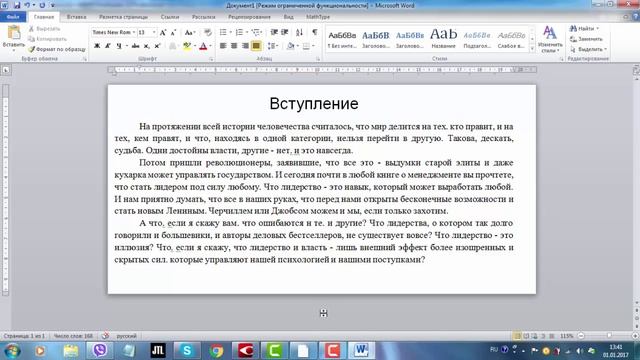Click the numbered list icon
640x360 pixels.
pos(239,32)
